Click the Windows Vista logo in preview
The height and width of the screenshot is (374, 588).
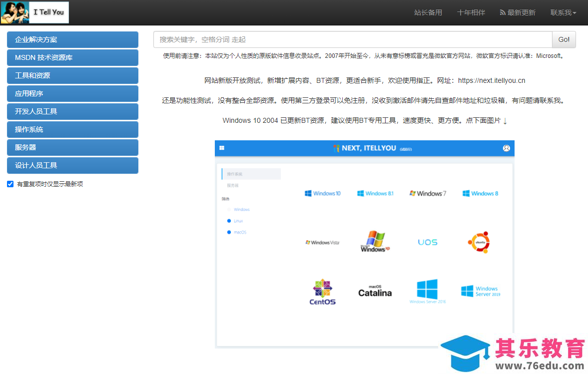tap(323, 243)
